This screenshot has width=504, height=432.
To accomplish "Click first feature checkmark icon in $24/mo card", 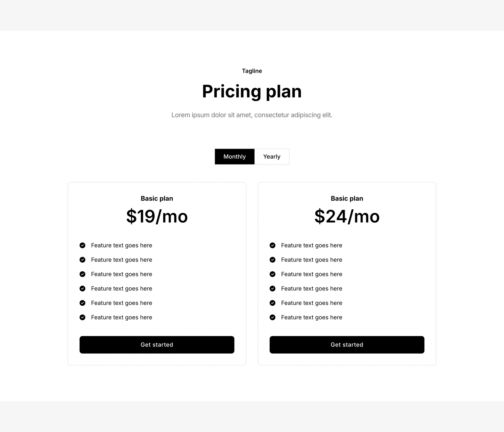I will [x=272, y=245].
